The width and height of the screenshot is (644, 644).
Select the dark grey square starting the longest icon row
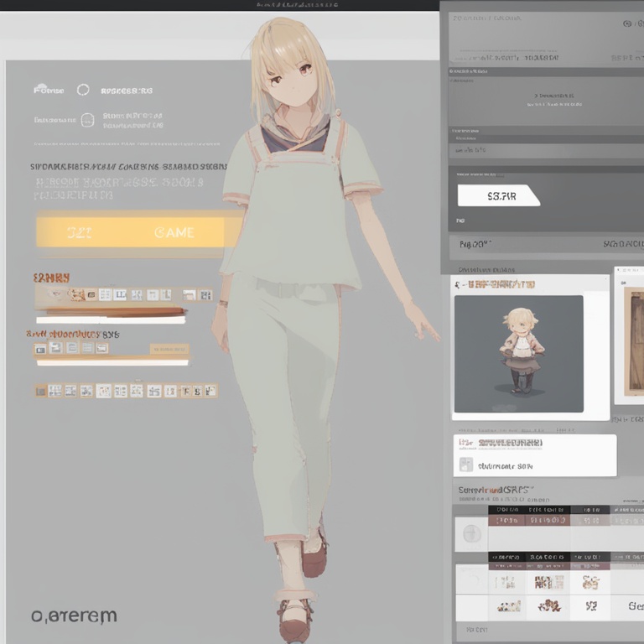click(x=40, y=391)
